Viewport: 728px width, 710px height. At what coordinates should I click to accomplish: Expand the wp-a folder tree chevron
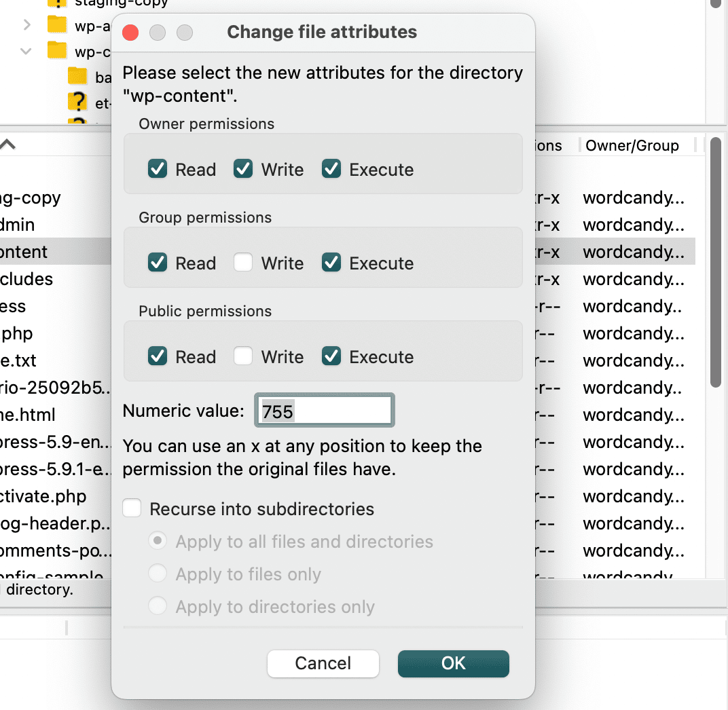26,26
